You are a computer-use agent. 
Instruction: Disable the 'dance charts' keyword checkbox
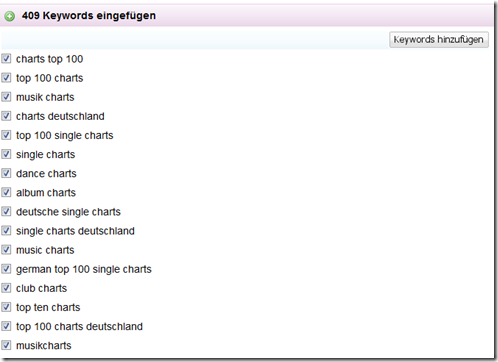coord(6,173)
